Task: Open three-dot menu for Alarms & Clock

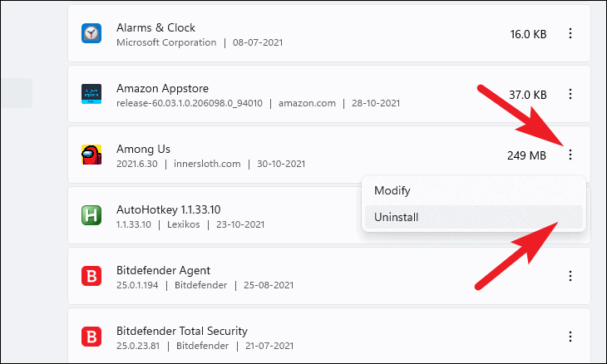Action: click(570, 33)
